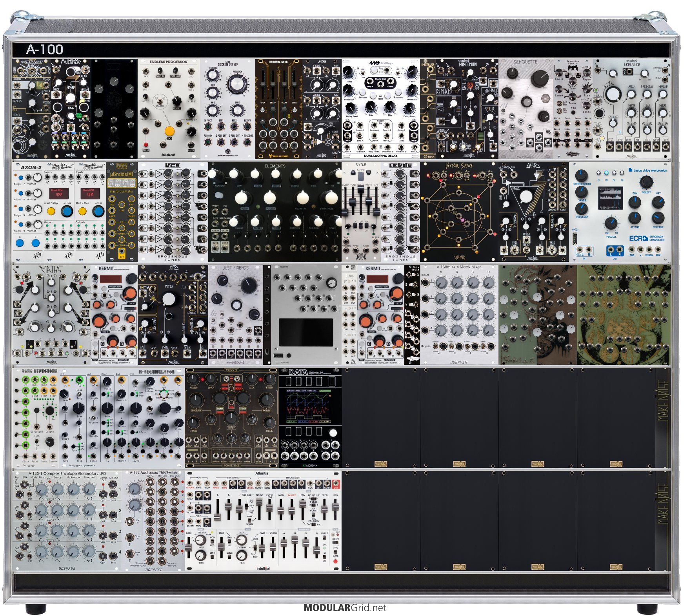Click the RELEASE knob on ECR+
Viewport: 691px width, 616px height.
[x=658, y=218]
